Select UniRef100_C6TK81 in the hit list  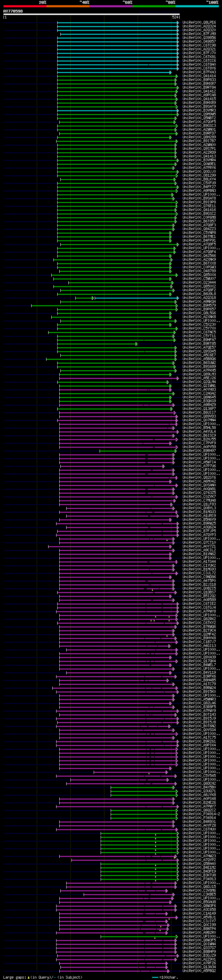[199, 57]
